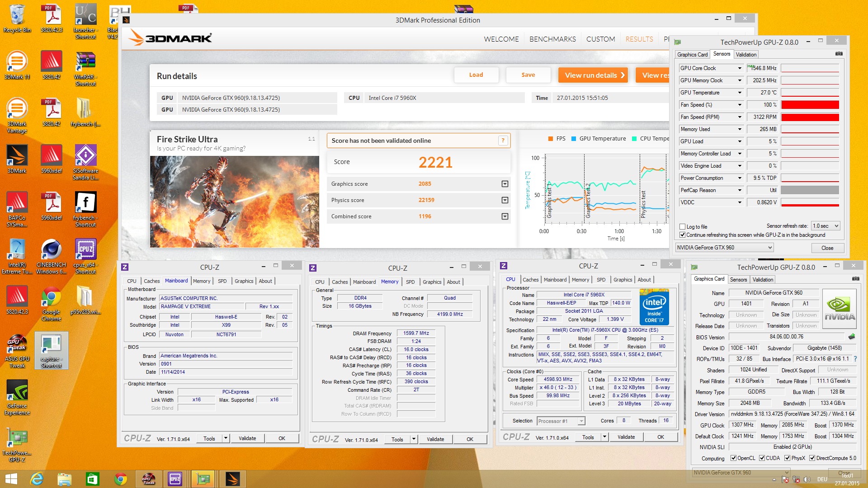The height and width of the screenshot is (488, 868).
Task: Open File Explorer from the taskbar
Action: (65, 479)
